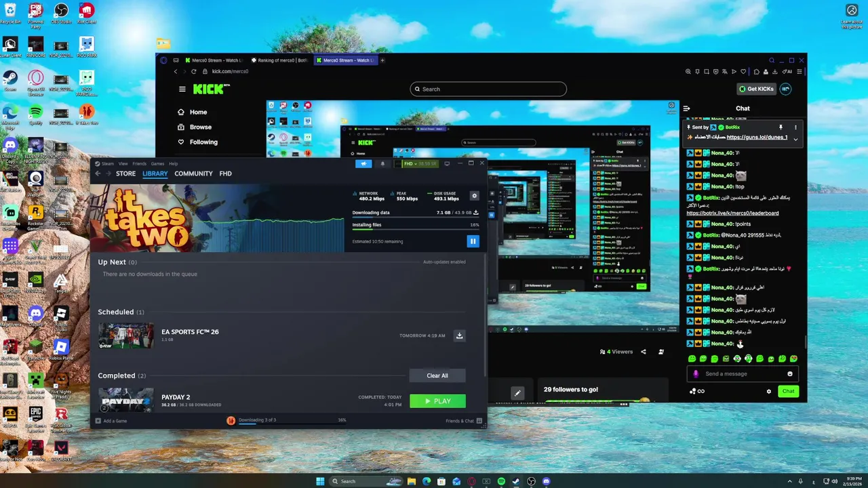The image size is (868, 488).
Task: Open Steam from the taskbar
Action: click(x=516, y=481)
